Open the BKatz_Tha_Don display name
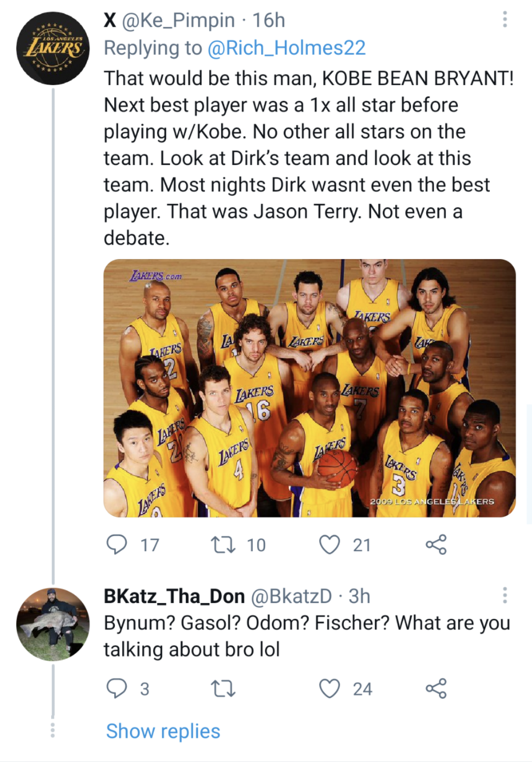The height and width of the screenshot is (762, 532). (174, 596)
